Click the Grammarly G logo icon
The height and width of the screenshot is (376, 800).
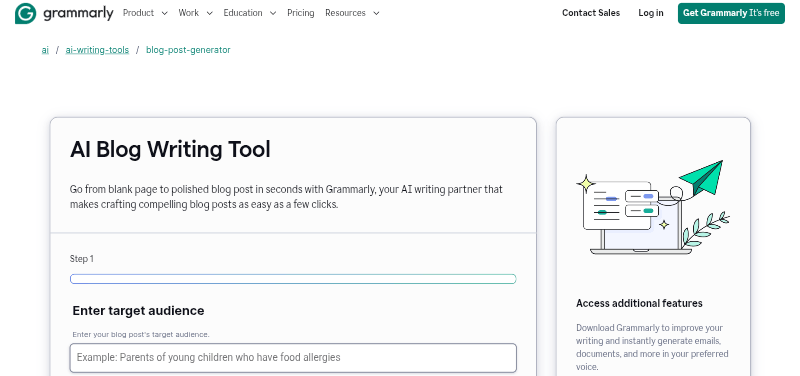[x=26, y=13]
